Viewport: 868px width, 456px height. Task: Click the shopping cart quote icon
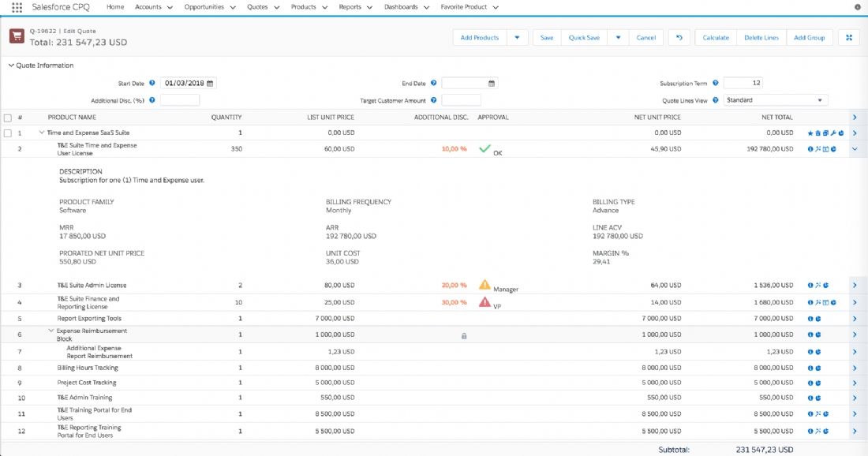coord(17,36)
